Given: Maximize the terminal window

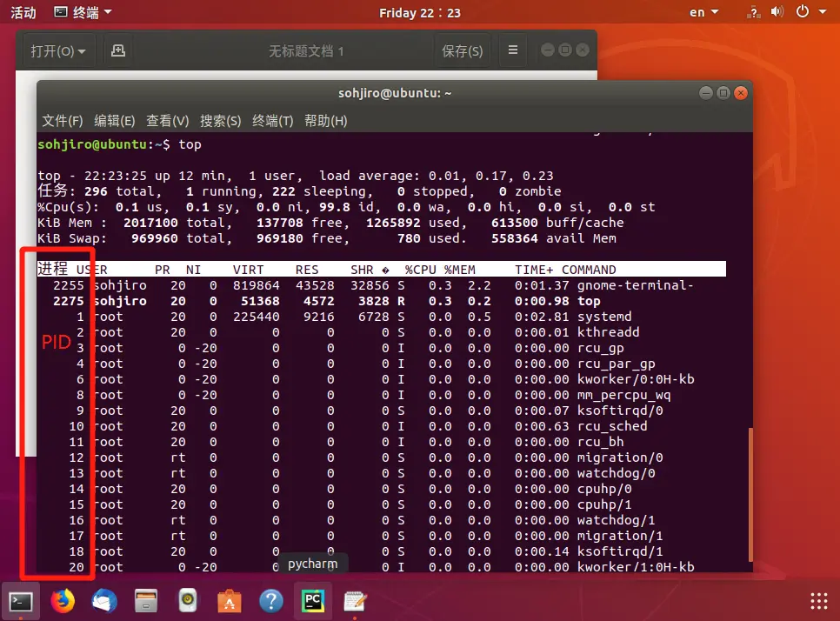Looking at the screenshot, I should 723,93.
